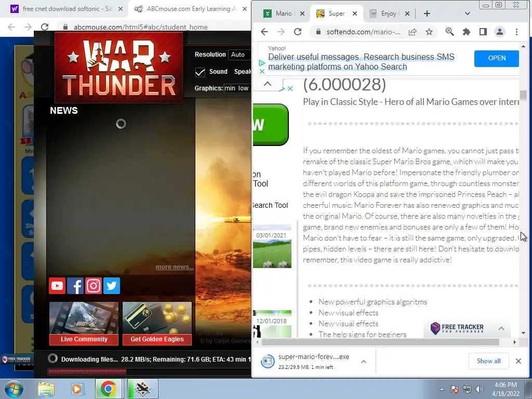Click the green download button on softendo page
The width and height of the screenshot is (532, 399).
coord(271,125)
